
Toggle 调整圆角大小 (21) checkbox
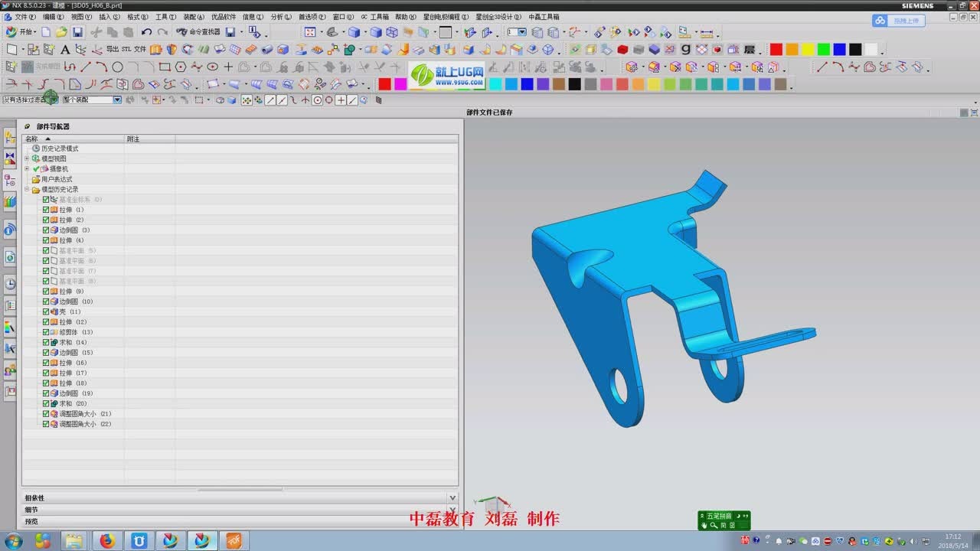click(x=46, y=413)
